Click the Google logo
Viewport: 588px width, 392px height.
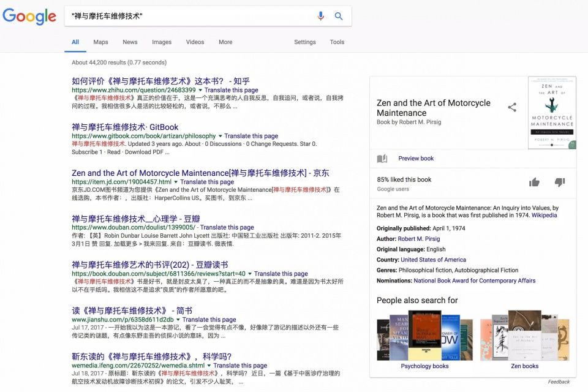(x=29, y=16)
